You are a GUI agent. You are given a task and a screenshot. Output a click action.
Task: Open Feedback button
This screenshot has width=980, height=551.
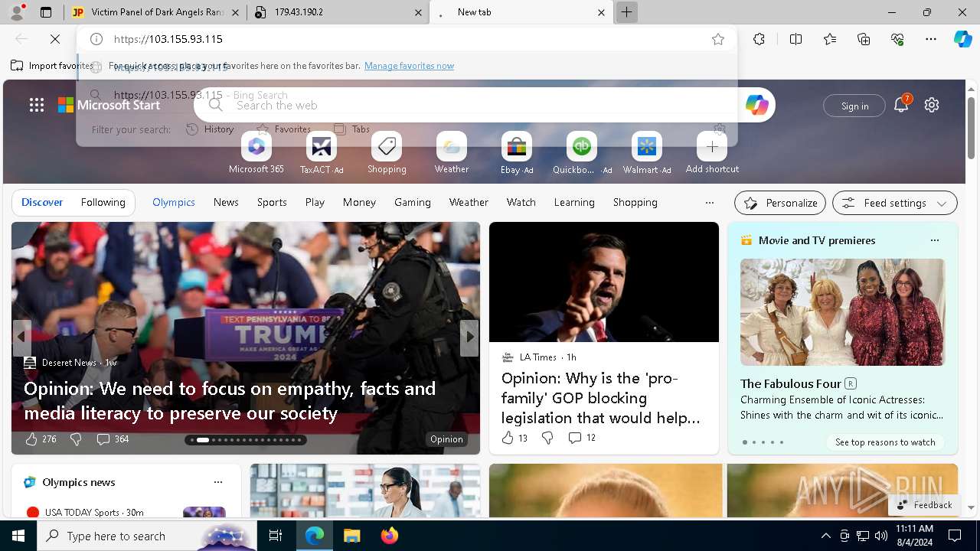(924, 505)
